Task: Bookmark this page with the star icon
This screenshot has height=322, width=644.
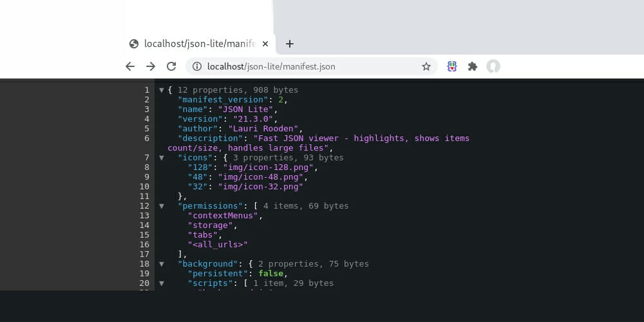Action: pos(426,66)
